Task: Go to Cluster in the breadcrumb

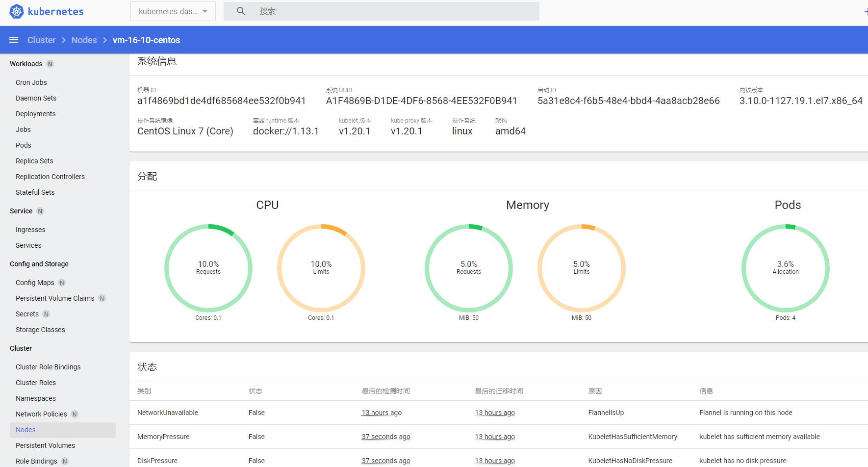Action: coord(41,40)
